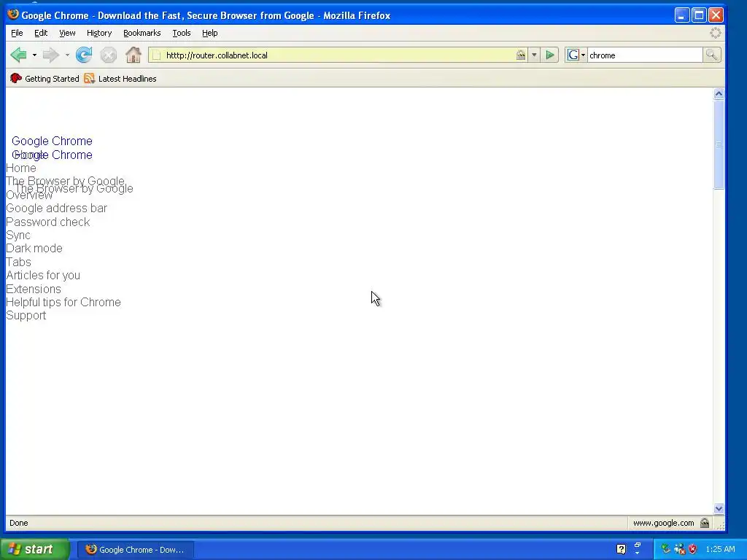This screenshot has width=747, height=560.
Task: Click the Home link
Action: tap(21, 168)
